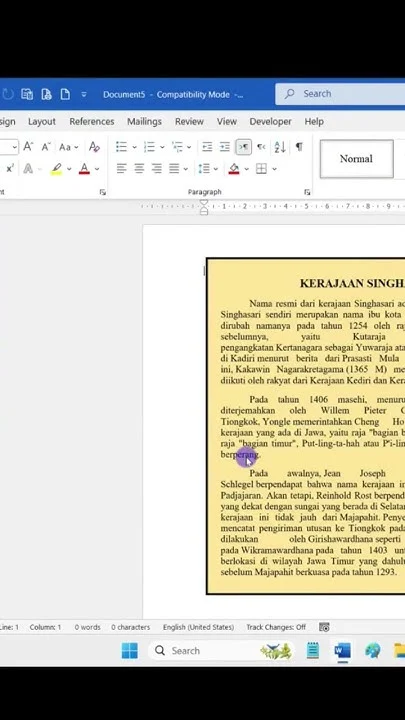Viewport: 405px width, 720px height.
Task: Toggle Show/Hide paragraph marks
Action: [x=299, y=147]
